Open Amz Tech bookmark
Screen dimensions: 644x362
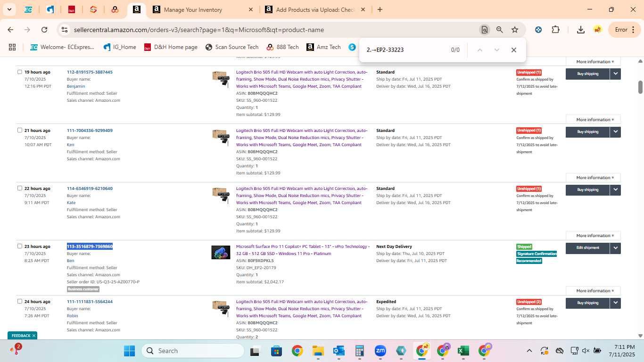323,47
